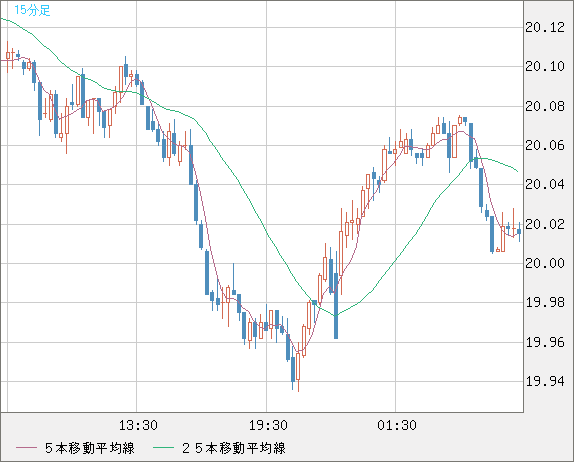Click the 19:30 time axis label
Image resolution: width=574 pixels, height=462 pixels.
click(268, 425)
